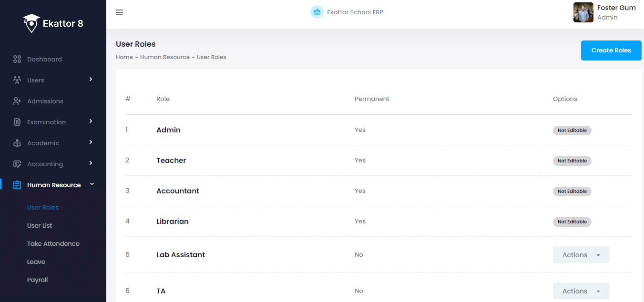Viewport: 644px width, 302px height.
Task: Open Actions dropdown for Lab Assistant
Action: point(581,255)
